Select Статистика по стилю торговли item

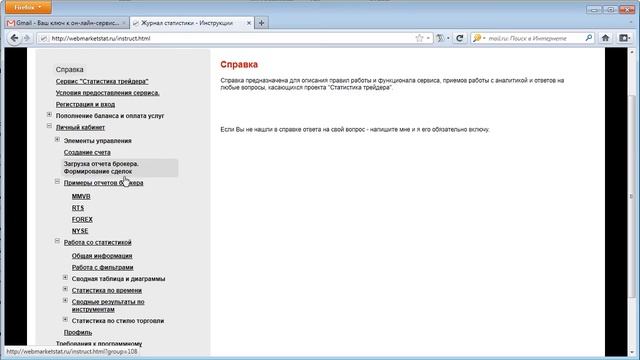click(118, 321)
